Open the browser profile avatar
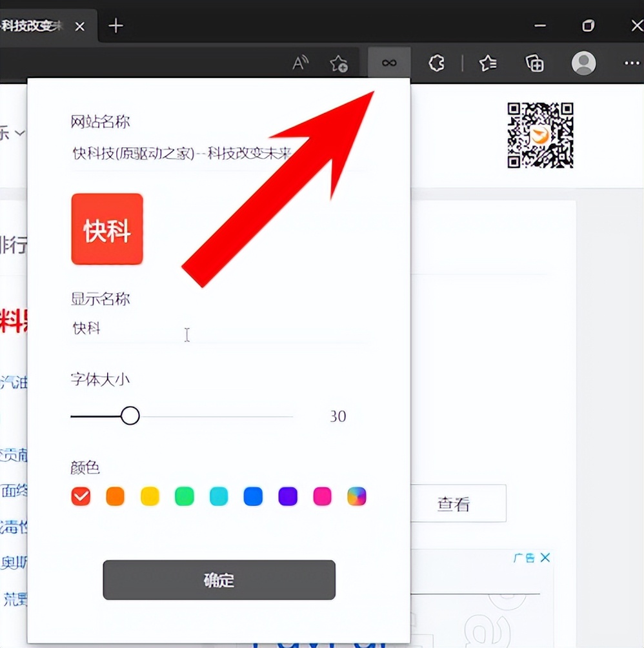This screenshot has width=644, height=648. [x=583, y=63]
